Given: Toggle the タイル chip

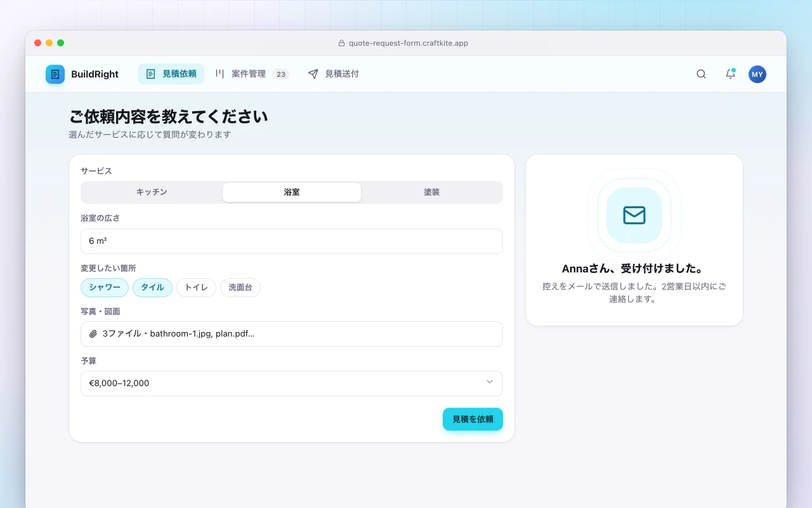Looking at the screenshot, I should [152, 288].
